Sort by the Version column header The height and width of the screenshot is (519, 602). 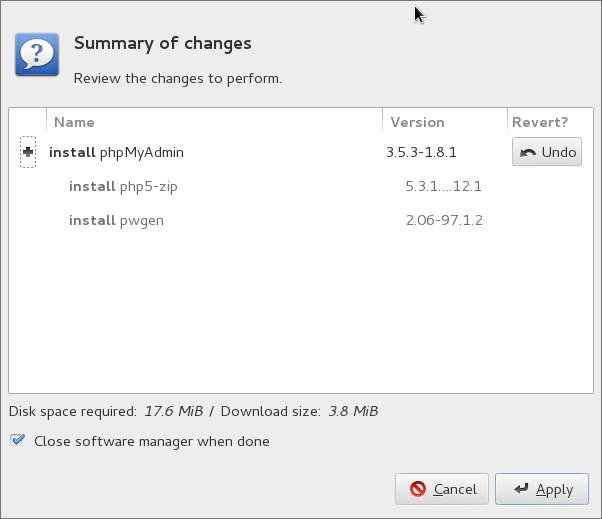tap(445, 122)
